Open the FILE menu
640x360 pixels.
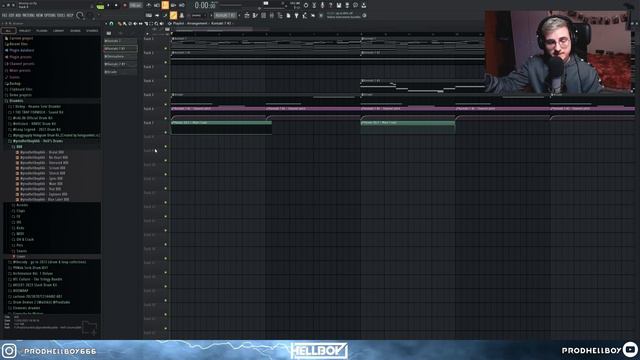[x=4, y=15]
